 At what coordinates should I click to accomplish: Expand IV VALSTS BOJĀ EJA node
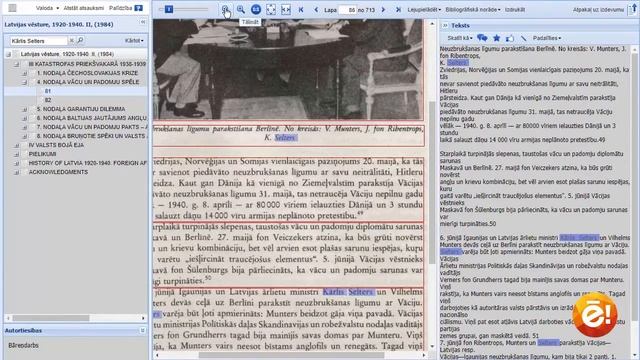pyautogui.click(x=16, y=145)
